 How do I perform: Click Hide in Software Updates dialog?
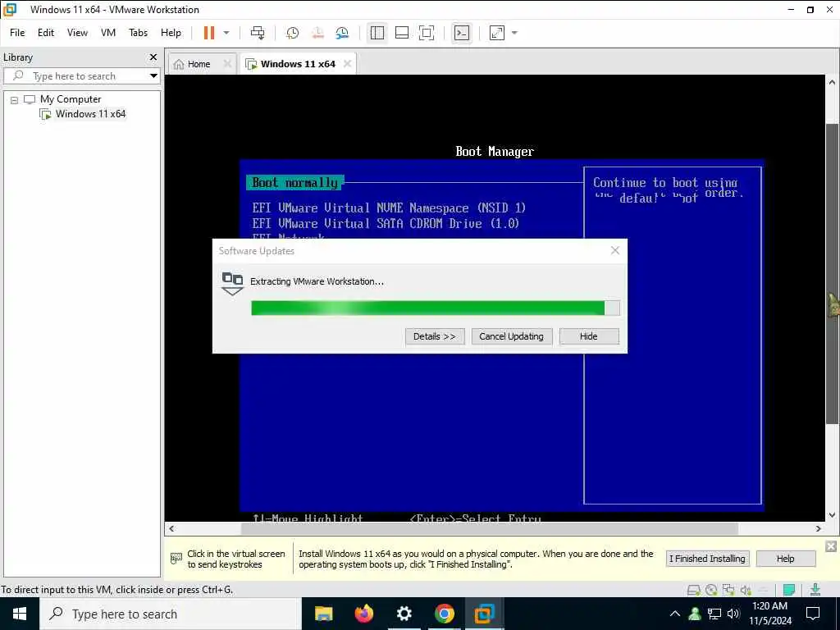[588, 336]
